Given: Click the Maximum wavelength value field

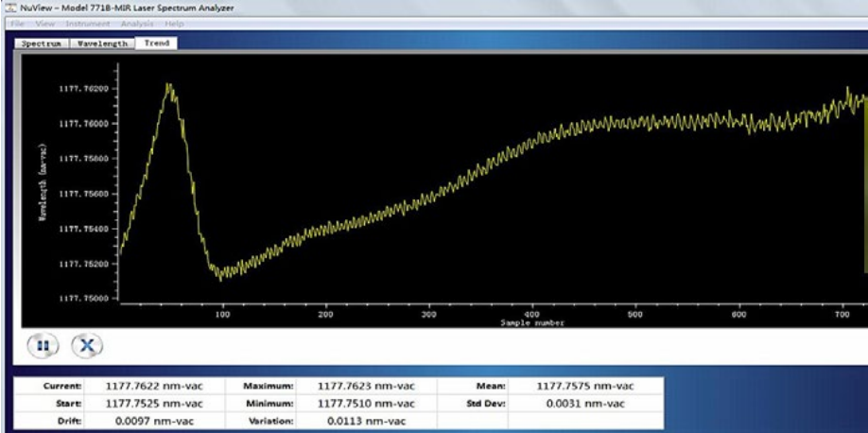Looking at the screenshot, I should point(366,386).
